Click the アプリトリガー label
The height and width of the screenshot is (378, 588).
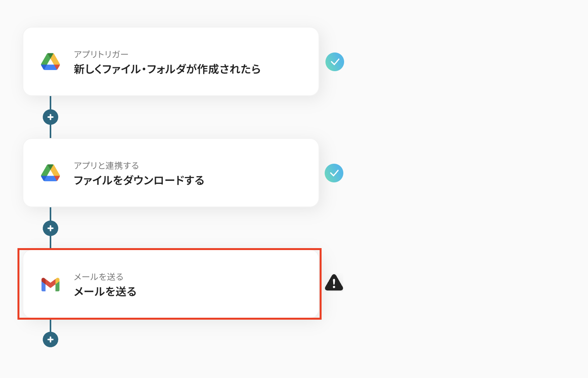click(101, 54)
